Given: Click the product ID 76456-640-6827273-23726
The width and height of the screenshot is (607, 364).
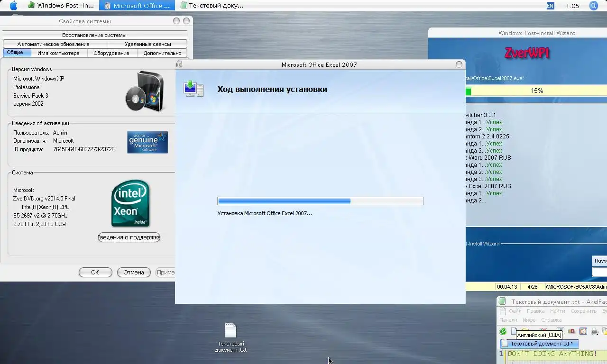Looking at the screenshot, I should point(83,149).
